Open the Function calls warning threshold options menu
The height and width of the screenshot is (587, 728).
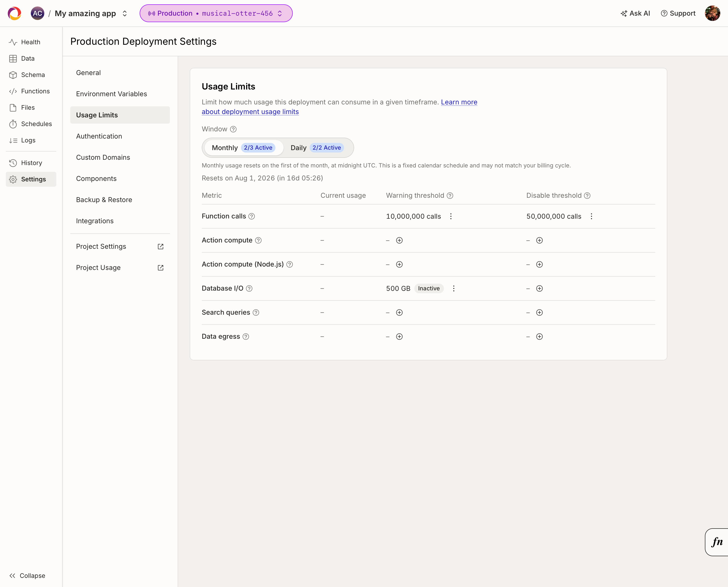click(x=451, y=217)
